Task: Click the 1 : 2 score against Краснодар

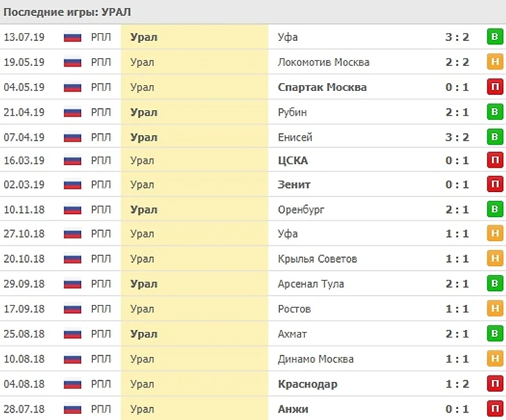Action: coord(457,384)
